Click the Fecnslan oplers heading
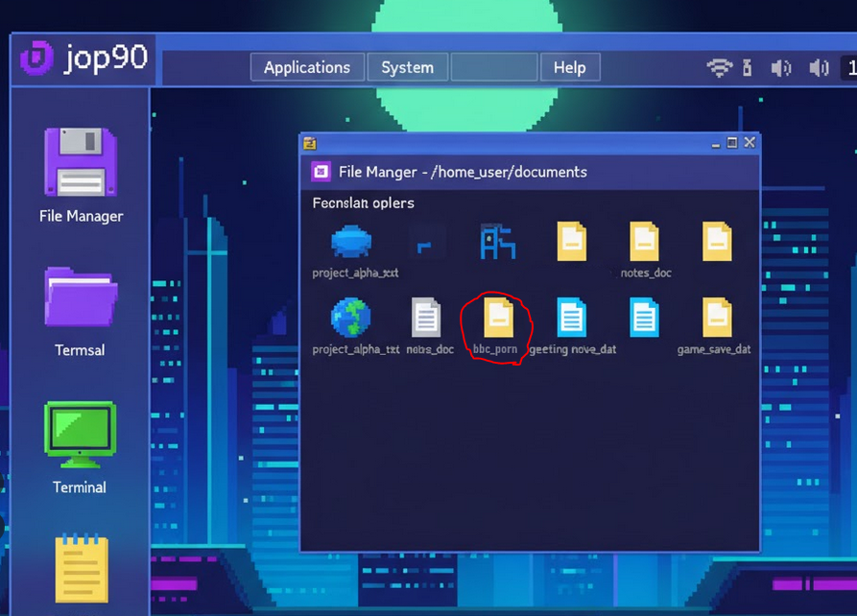The height and width of the screenshot is (616, 857). pyautogui.click(x=364, y=203)
